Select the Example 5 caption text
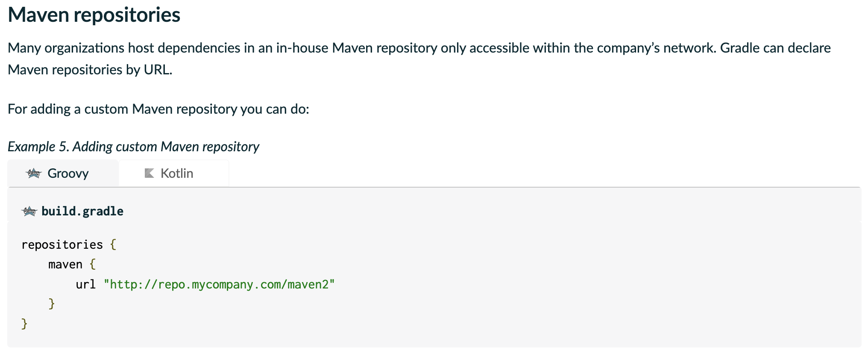Viewport: 868px width, 353px height. click(132, 146)
